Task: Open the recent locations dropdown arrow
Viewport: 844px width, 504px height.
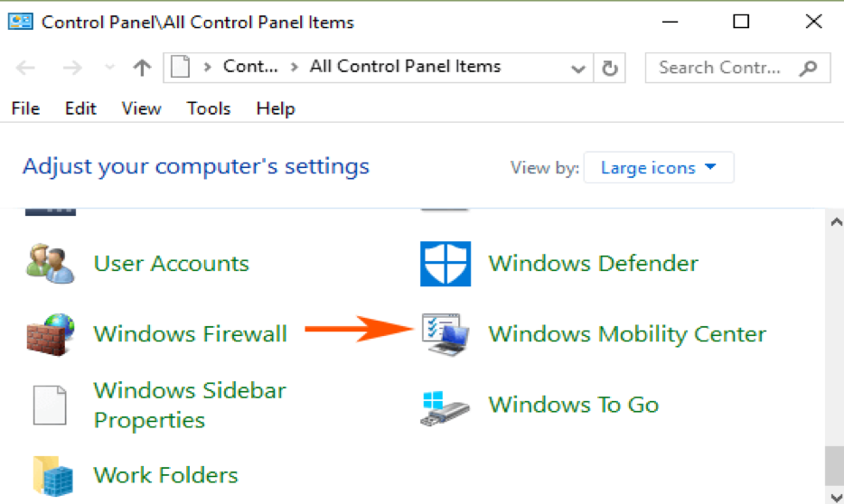Action: 109,68
